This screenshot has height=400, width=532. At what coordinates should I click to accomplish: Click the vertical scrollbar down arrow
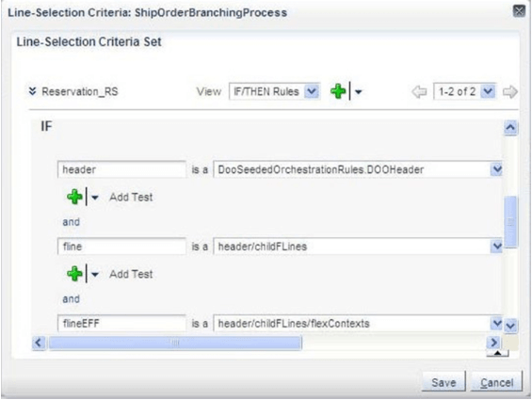510,326
